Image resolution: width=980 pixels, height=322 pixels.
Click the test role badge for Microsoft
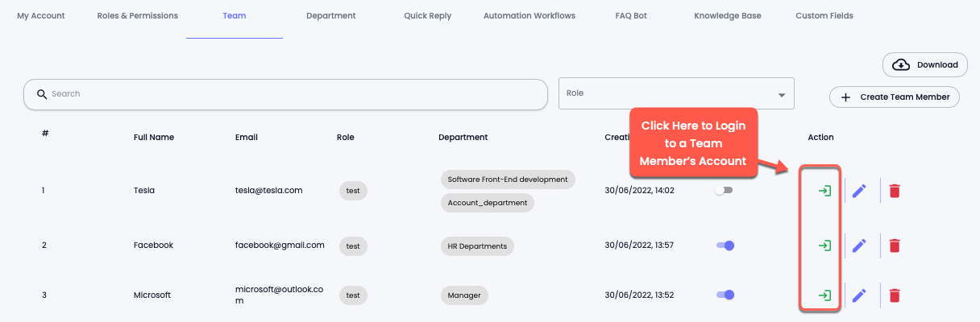tap(353, 295)
